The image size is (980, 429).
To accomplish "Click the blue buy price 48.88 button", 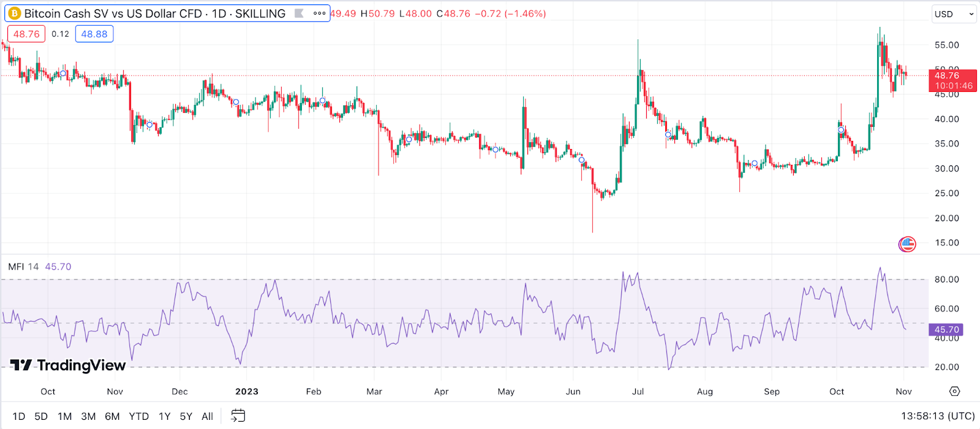I will [94, 34].
